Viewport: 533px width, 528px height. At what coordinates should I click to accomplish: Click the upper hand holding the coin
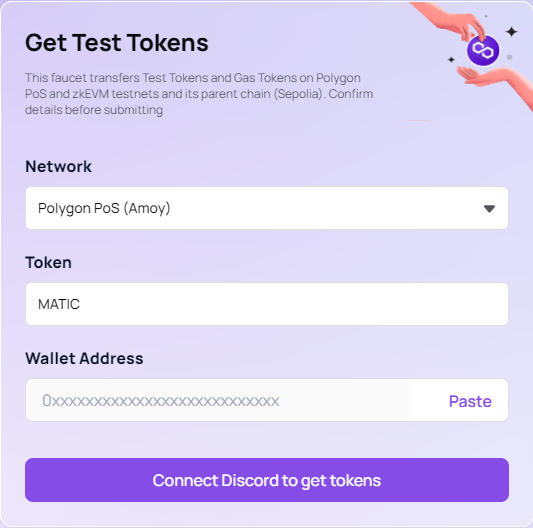449,21
